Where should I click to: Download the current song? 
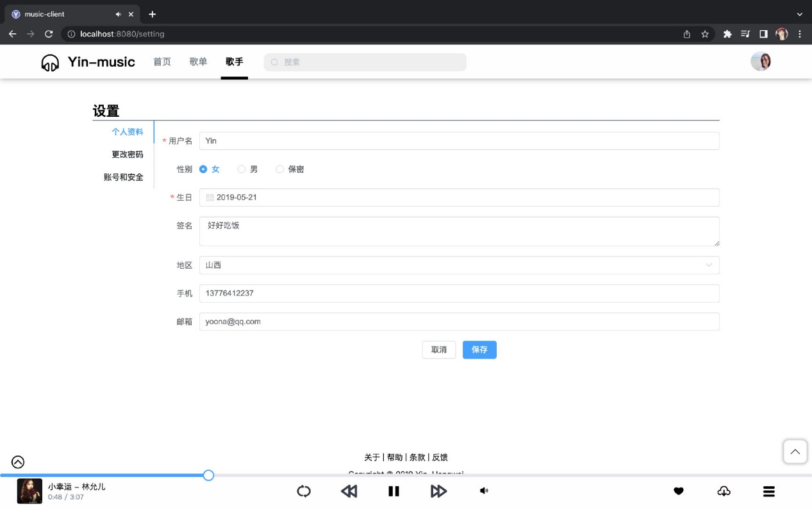pos(724,491)
